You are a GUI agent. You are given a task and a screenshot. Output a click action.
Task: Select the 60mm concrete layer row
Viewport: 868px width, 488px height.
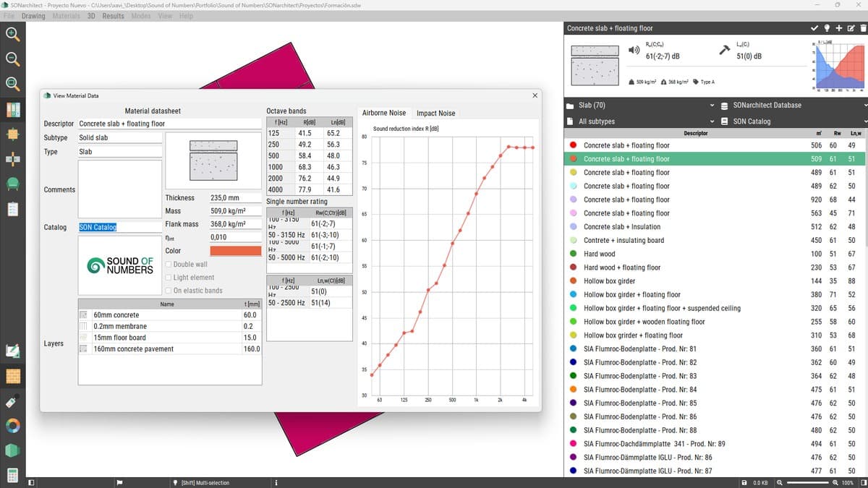coord(169,315)
